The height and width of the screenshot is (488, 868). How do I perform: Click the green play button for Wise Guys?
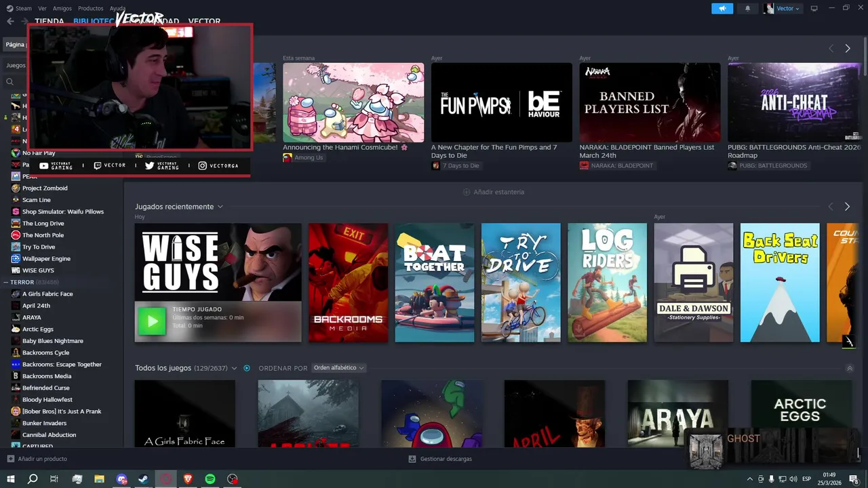click(x=152, y=321)
